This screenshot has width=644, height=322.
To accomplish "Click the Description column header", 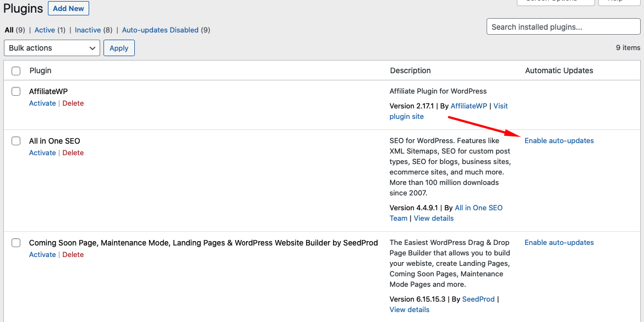I will 410,70.
